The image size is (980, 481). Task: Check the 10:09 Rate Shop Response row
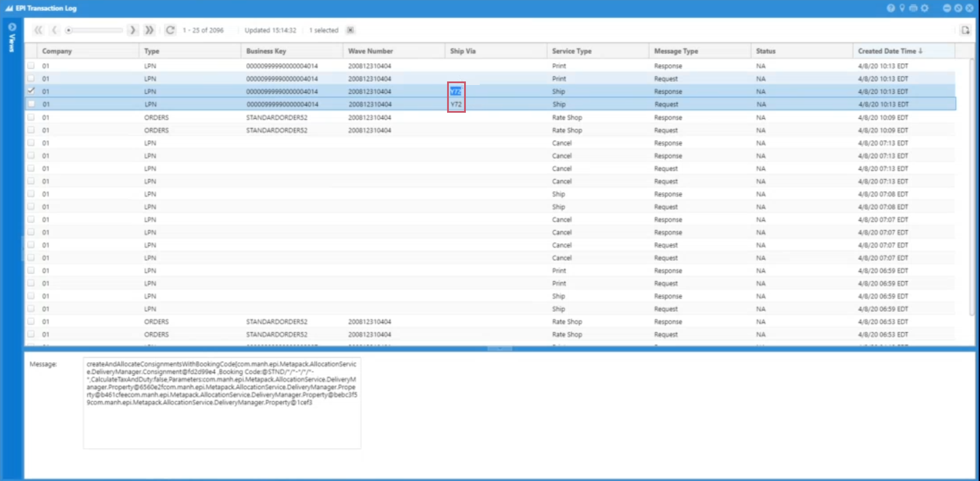click(31, 117)
